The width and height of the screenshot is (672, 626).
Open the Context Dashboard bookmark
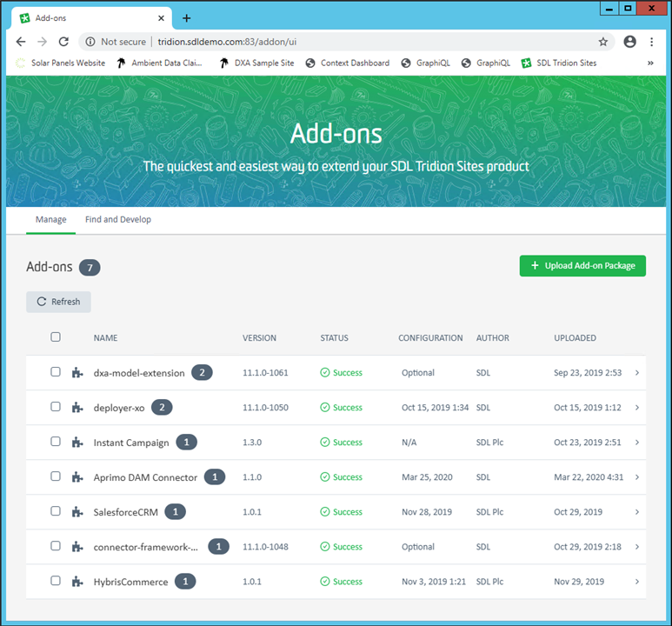coord(348,63)
